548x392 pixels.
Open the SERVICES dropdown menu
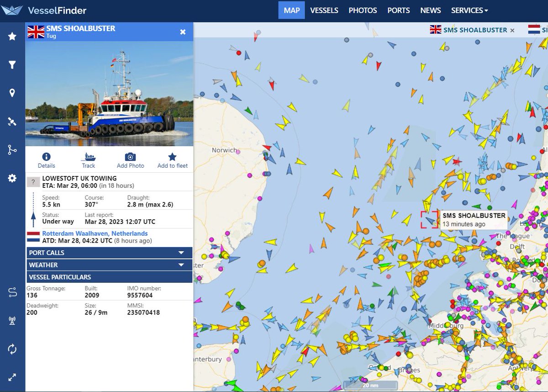tap(469, 10)
